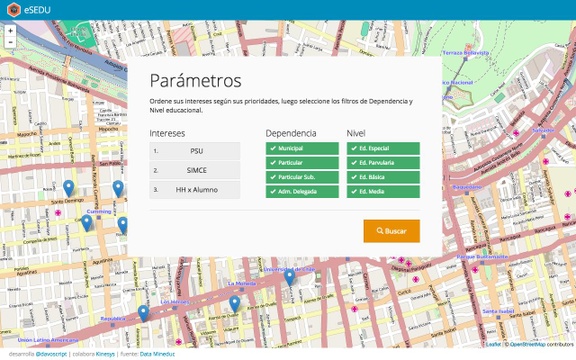Toggle the Ed. Especial nivel filter

pyautogui.click(x=383, y=148)
